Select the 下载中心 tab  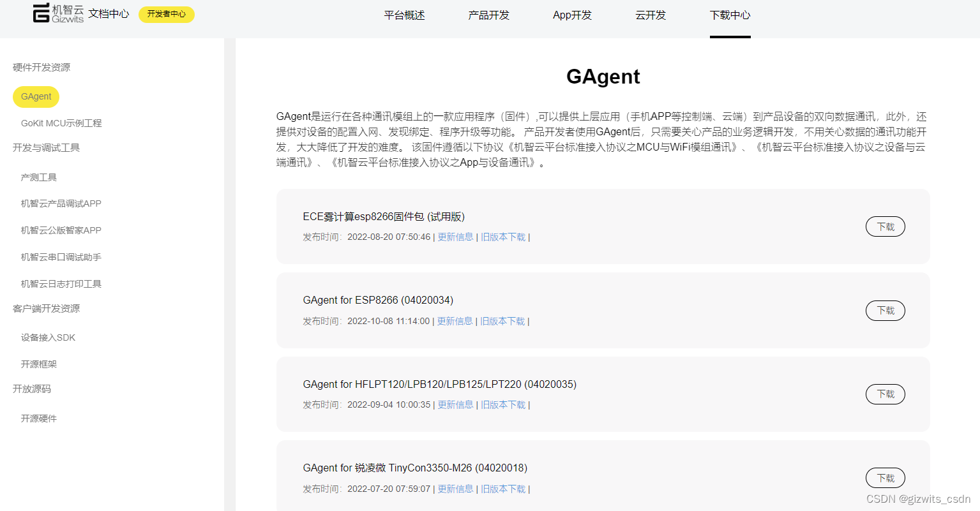point(730,15)
